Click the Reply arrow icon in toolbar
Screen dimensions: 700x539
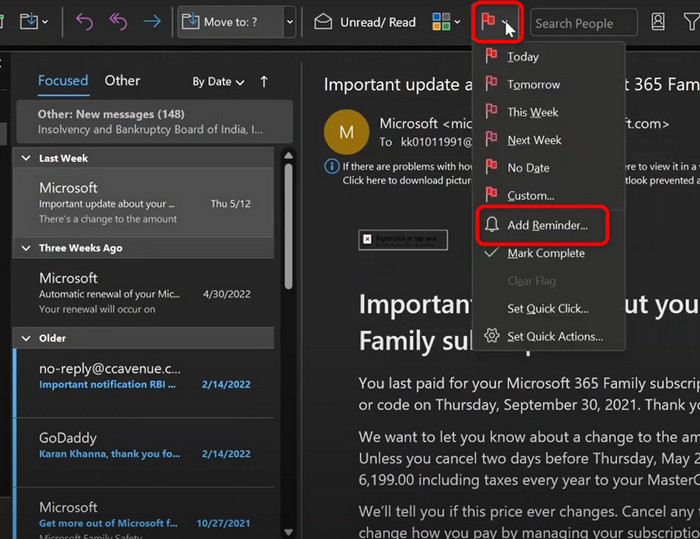84,22
